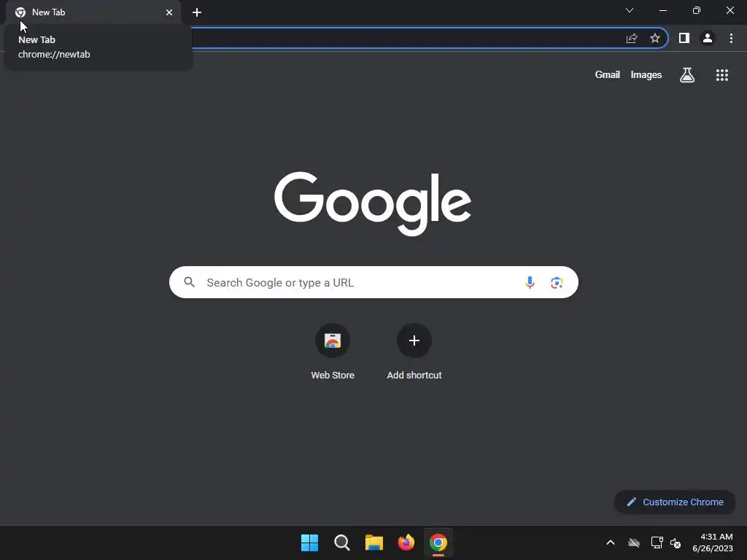Launch File Explorer from taskbar
747x560 pixels.
point(374,542)
